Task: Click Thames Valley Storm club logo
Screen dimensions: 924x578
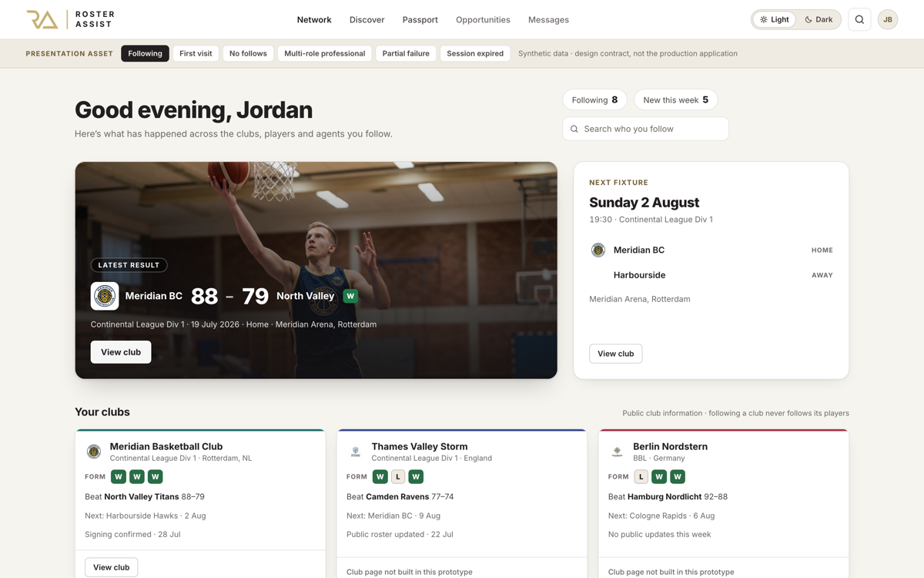Action: 356,452
